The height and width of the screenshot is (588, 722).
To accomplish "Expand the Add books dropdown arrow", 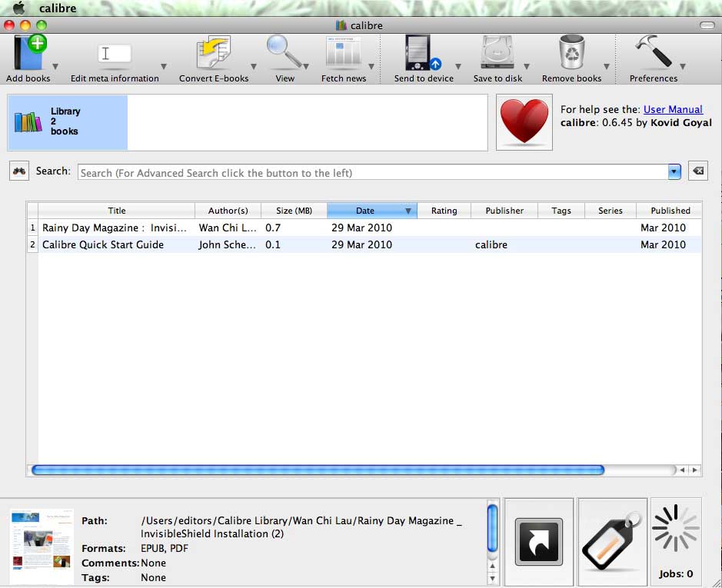I will (x=55, y=66).
